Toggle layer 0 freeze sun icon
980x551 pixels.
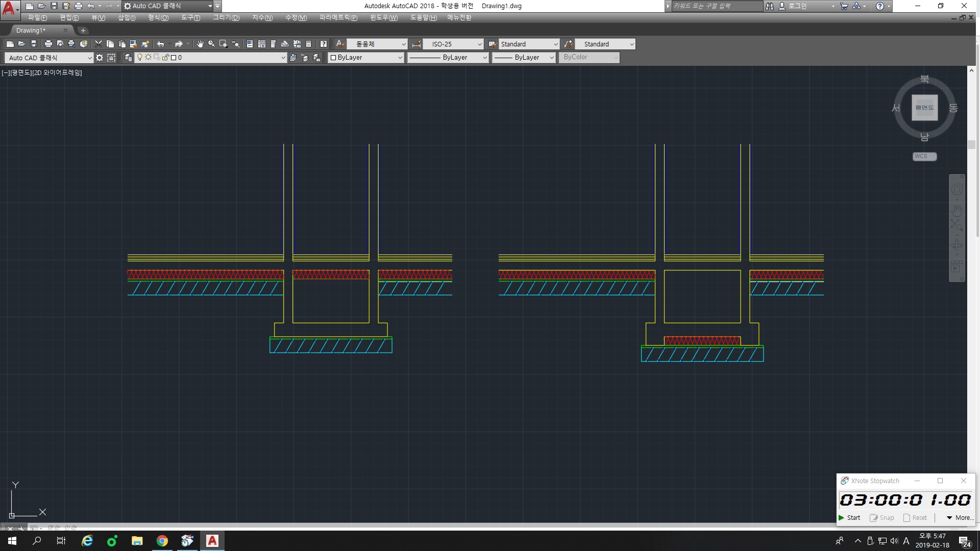(148, 58)
